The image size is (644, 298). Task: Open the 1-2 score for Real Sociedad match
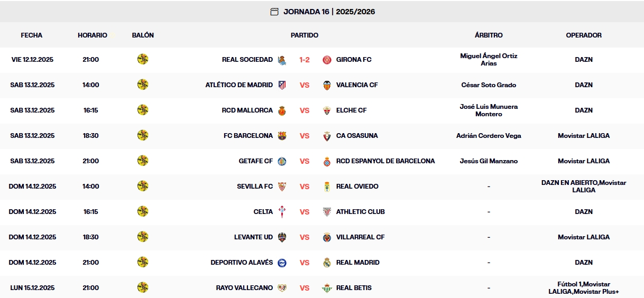click(305, 60)
